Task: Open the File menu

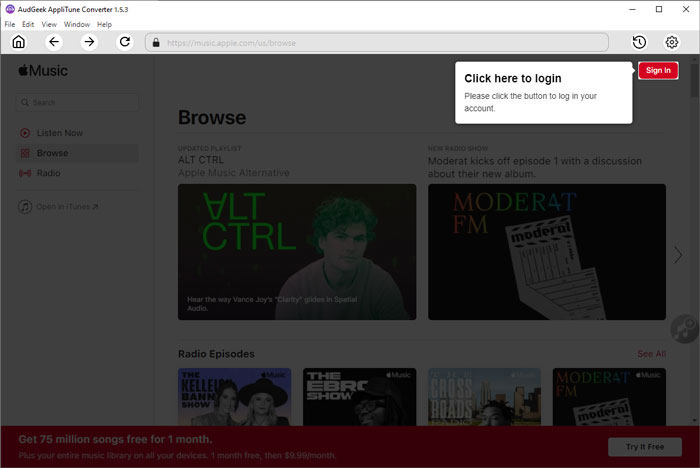Action: coord(10,25)
